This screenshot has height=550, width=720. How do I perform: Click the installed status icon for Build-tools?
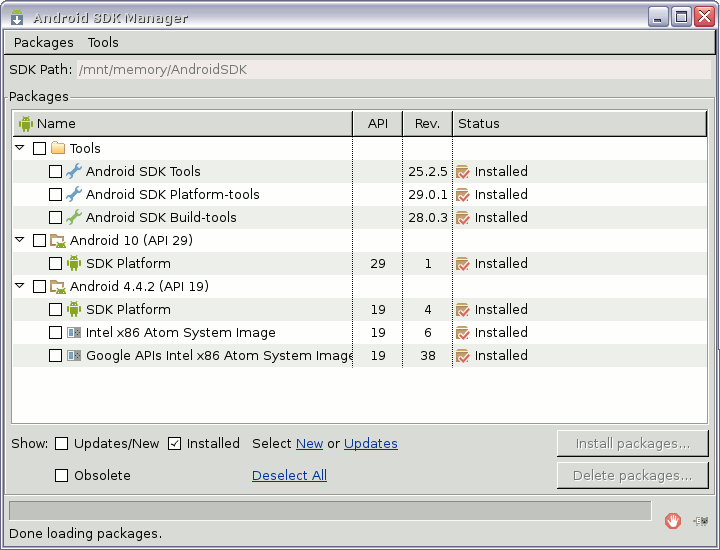click(463, 218)
